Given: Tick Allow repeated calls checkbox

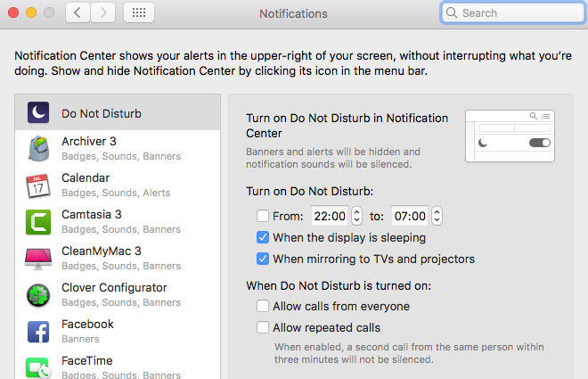Looking at the screenshot, I should click(x=263, y=328).
